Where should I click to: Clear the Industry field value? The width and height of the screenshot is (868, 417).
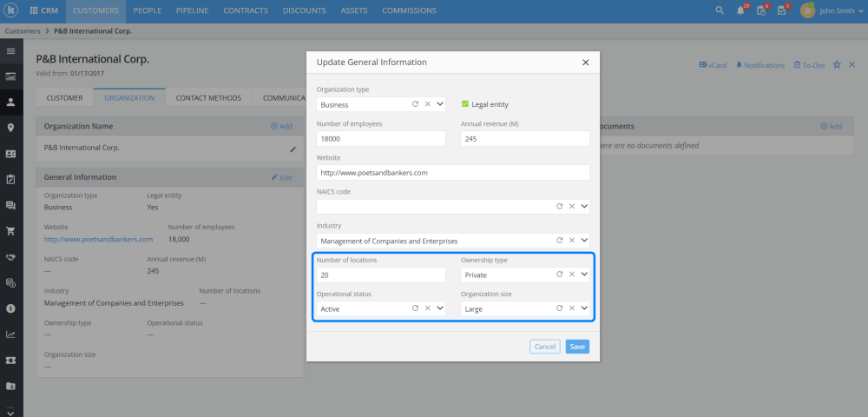coord(572,241)
